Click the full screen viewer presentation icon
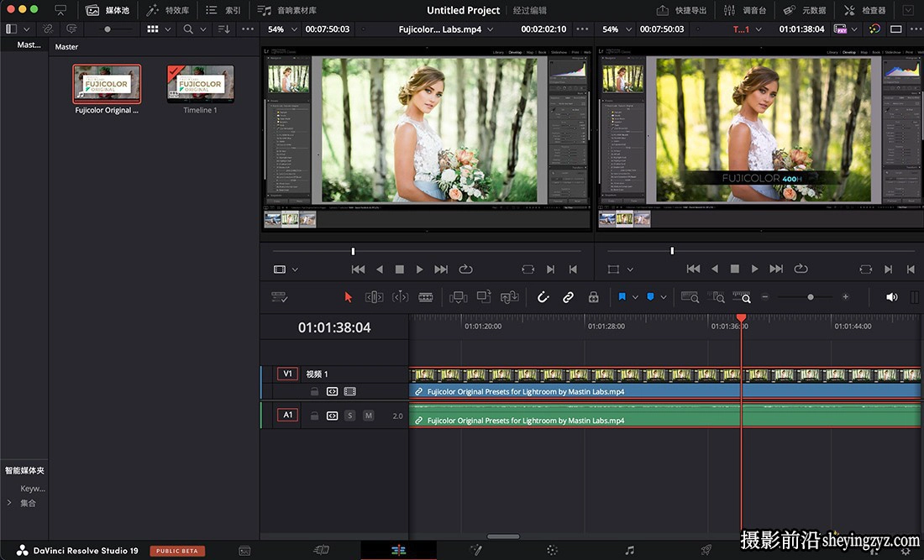The height and width of the screenshot is (560, 924). coord(60,10)
